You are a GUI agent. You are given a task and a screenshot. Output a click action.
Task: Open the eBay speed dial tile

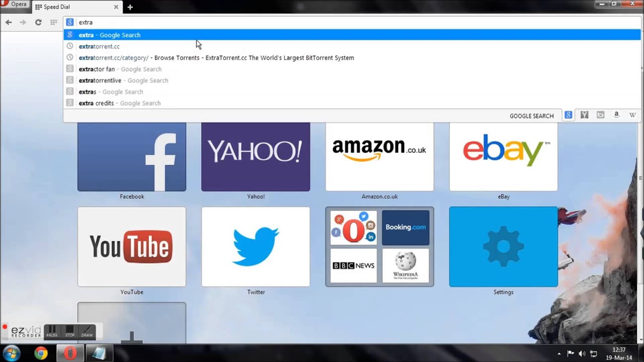[x=504, y=156]
